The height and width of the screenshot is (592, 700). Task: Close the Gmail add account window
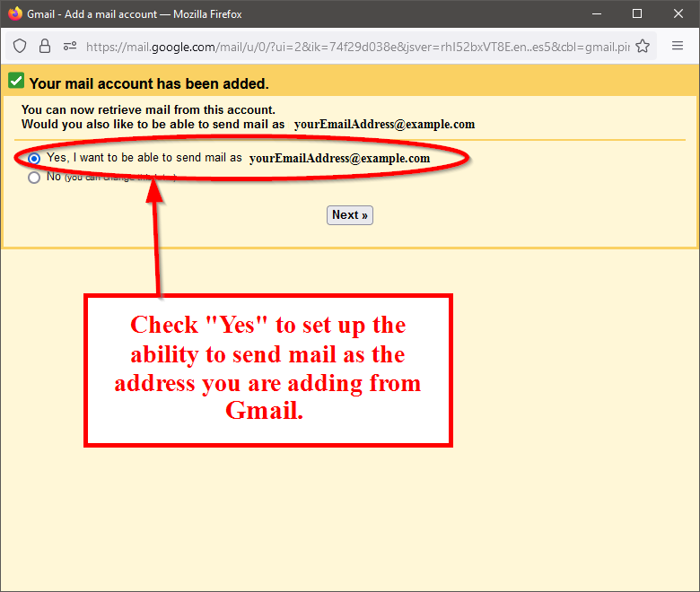click(x=678, y=13)
